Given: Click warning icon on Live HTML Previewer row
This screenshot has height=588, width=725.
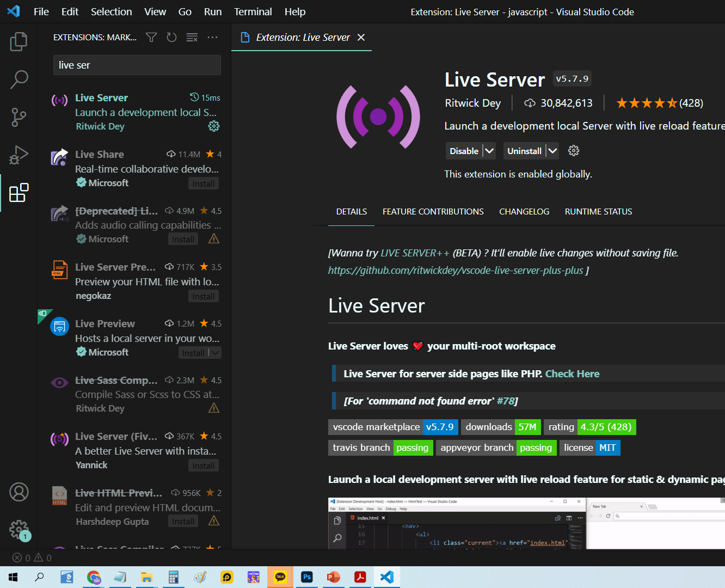Looking at the screenshot, I should tap(214, 521).
